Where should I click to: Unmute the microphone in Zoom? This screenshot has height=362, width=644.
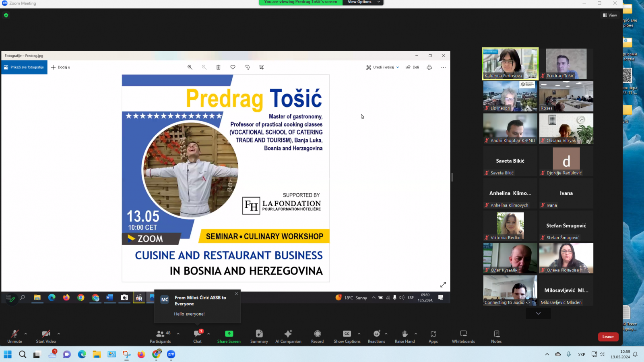[x=15, y=336]
